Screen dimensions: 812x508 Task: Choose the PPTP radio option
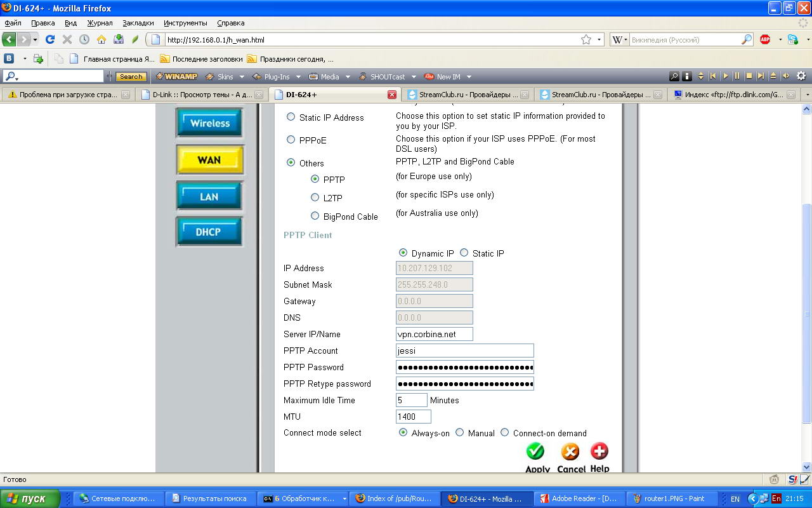(x=315, y=179)
